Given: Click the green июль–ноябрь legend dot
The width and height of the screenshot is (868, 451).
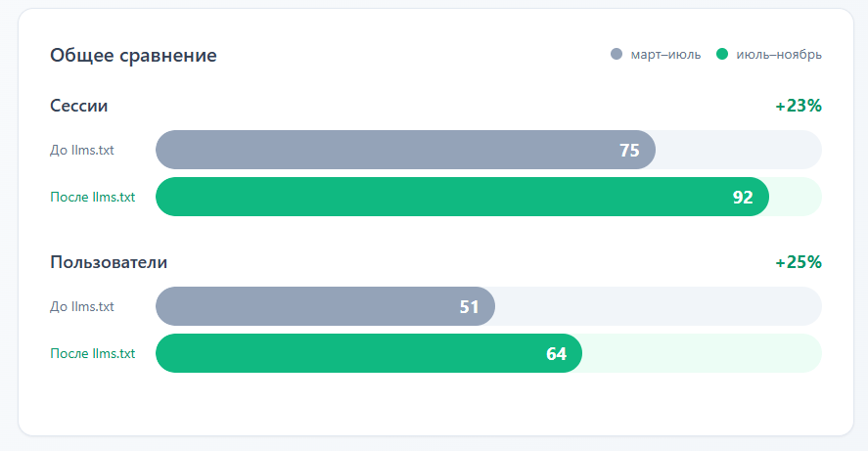Looking at the screenshot, I should coord(722,55).
